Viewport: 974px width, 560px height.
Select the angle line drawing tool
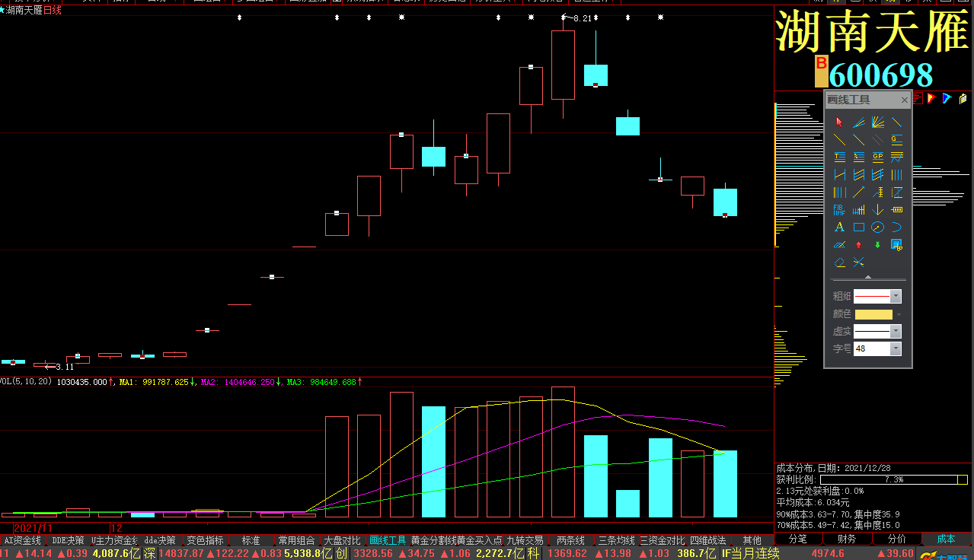coord(859,123)
